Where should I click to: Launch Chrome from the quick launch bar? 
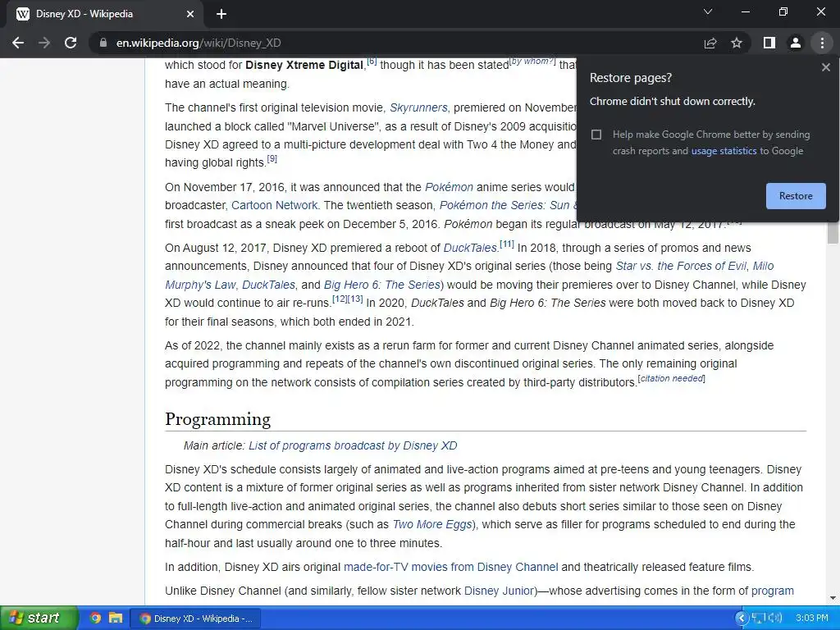[x=95, y=618]
